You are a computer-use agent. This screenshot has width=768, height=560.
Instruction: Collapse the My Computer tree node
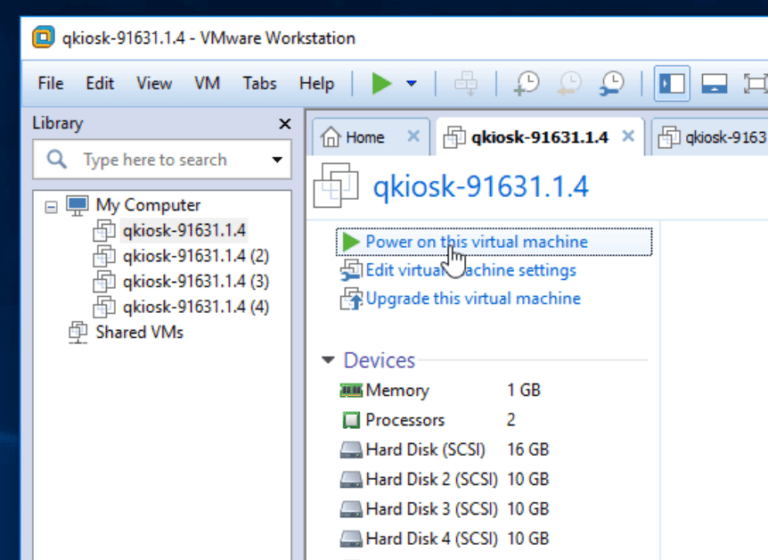click(51, 206)
